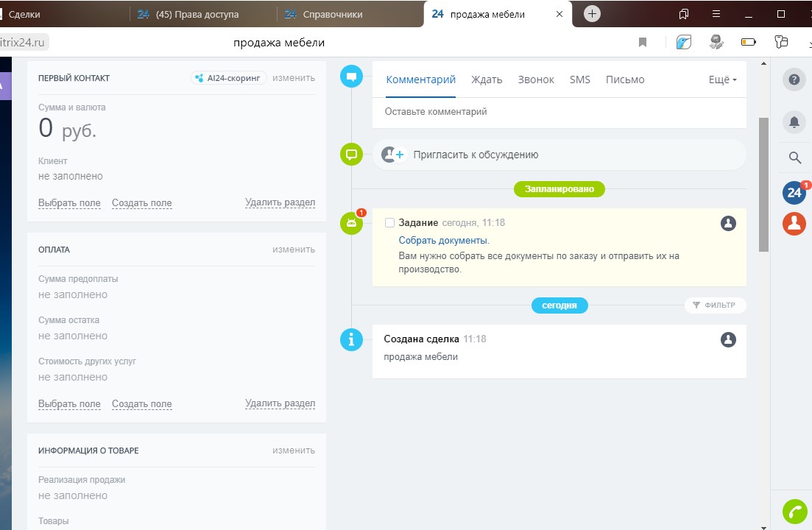Viewport: 812px width, 530px height.
Task: Click the blue bird extension icon
Action: click(684, 42)
